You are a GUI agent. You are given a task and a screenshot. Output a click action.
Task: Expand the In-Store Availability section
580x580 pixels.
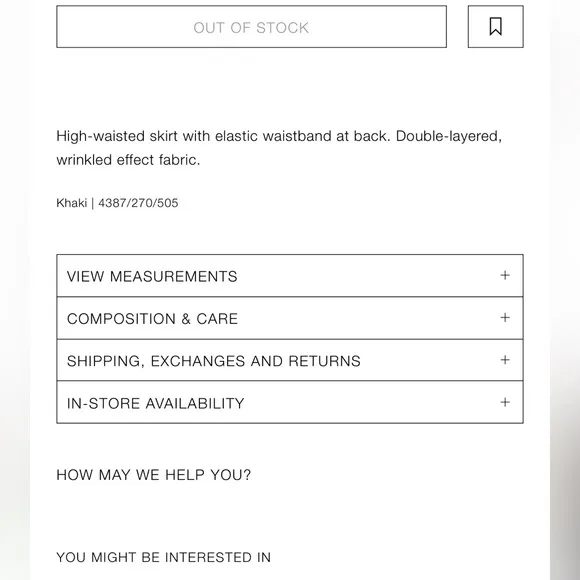pos(290,402)
